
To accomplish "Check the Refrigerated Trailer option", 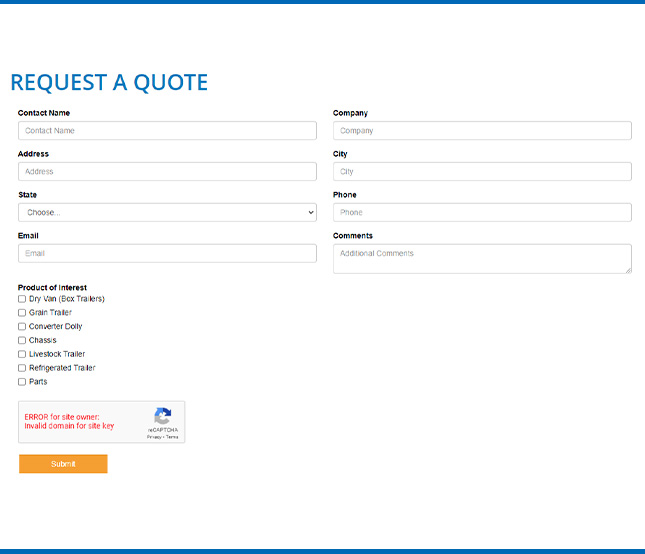I will (22, 368).
